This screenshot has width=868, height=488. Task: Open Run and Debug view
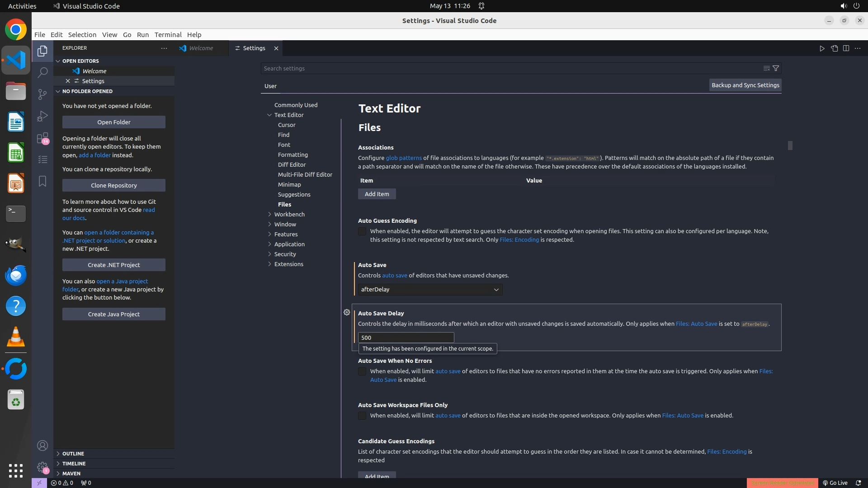[42, 116]
